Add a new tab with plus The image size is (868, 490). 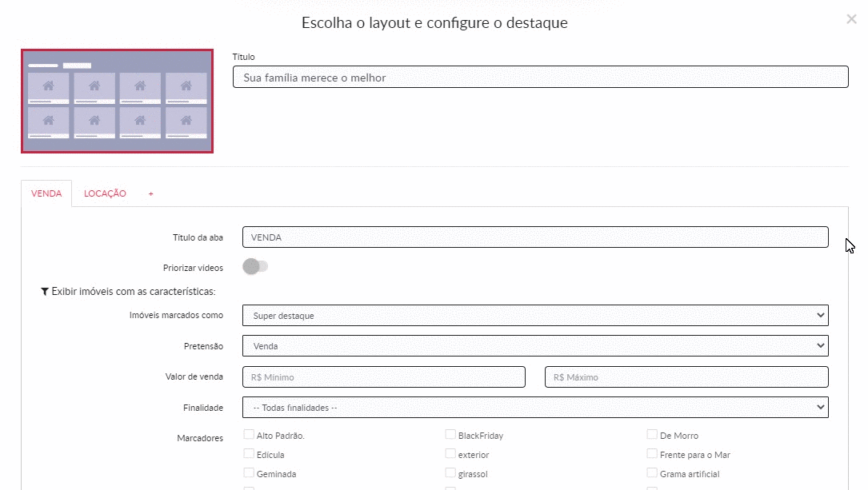(x=150, y=193)
